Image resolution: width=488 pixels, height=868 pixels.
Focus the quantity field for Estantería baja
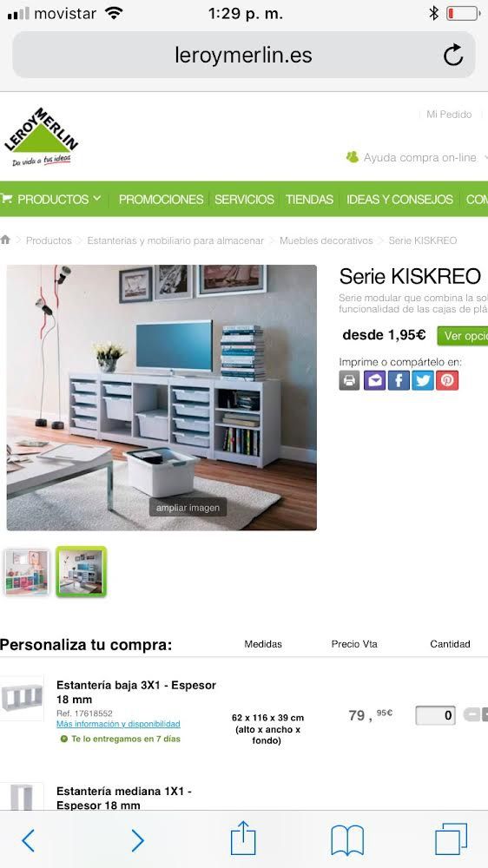(436, 715)
